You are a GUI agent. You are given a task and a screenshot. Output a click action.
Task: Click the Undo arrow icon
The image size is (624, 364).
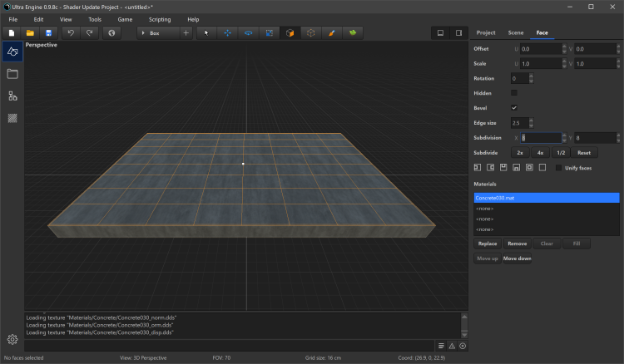[x=70, y=33]
